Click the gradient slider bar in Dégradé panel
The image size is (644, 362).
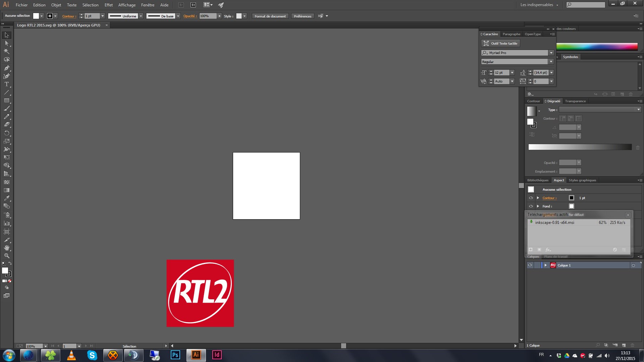click(x=580, y=147)
